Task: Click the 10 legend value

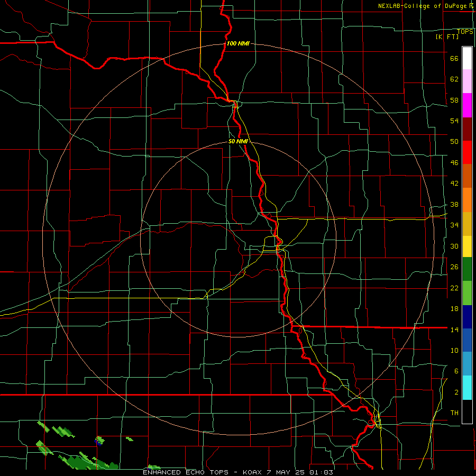Action: click(454, 351)
